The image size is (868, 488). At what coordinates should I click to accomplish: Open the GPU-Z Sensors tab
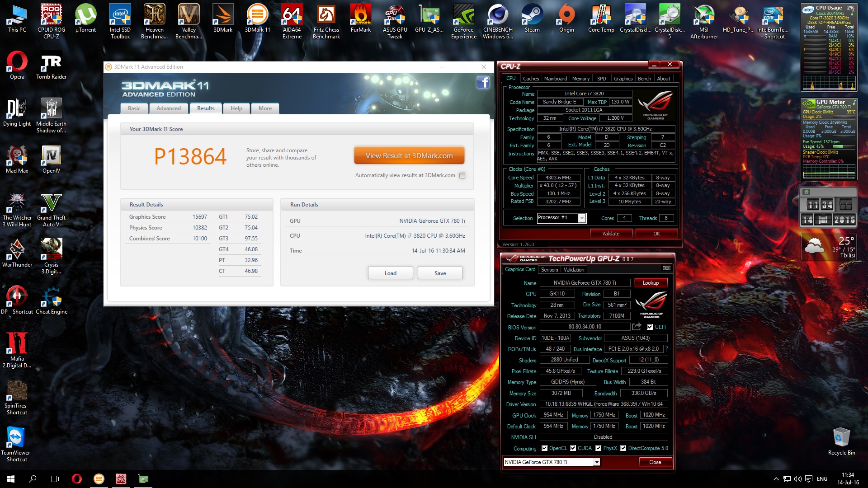pos(549,270)
